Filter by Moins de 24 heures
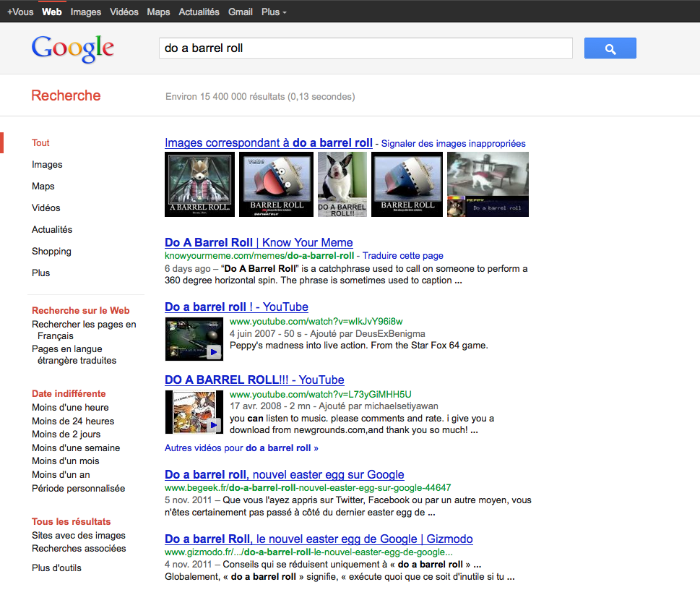The image size is (700, 595). [73, 421]
